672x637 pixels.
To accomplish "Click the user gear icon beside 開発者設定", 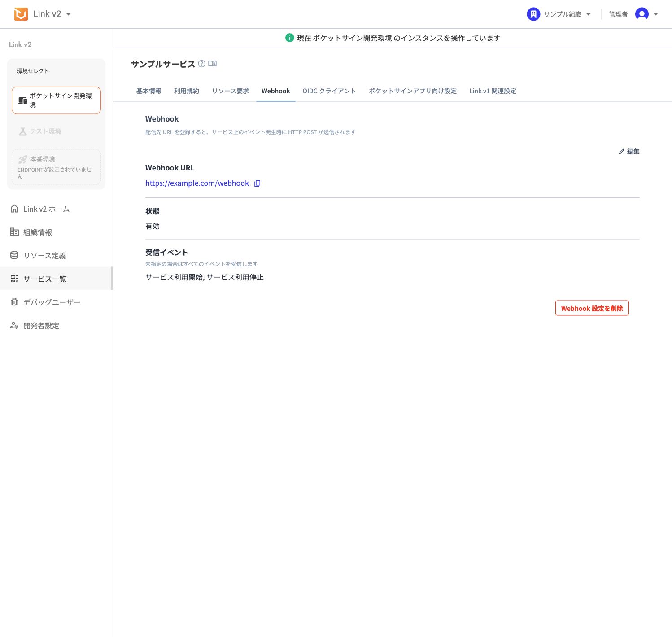I will click(14, 325).
